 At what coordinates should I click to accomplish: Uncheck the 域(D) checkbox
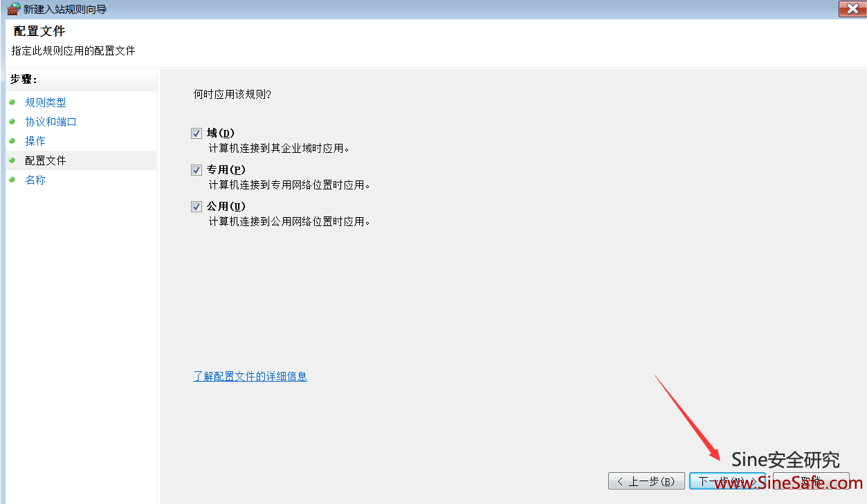coord(197,133)
